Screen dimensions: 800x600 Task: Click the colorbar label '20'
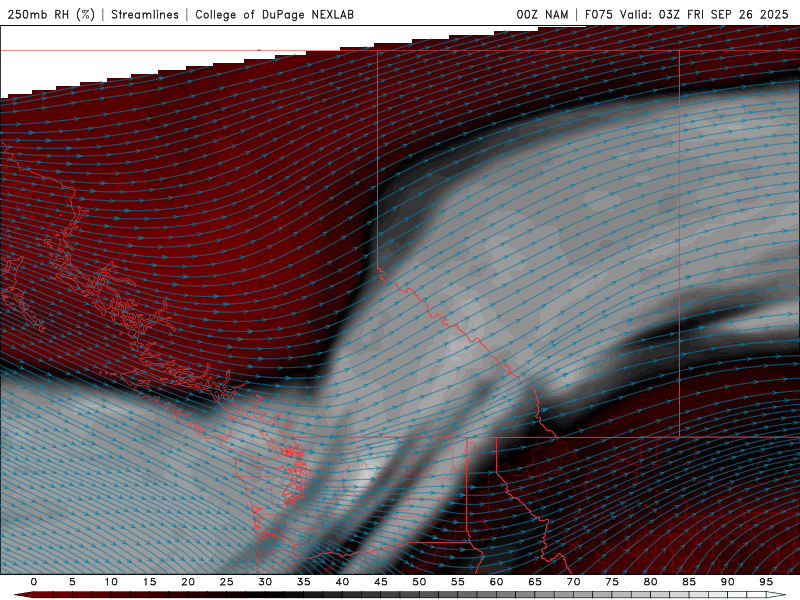(x=188, y=582)
